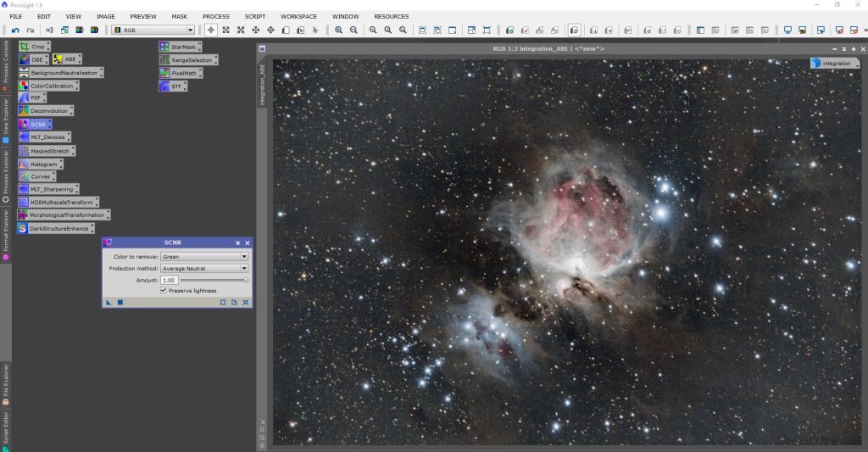Expand the Protection method dropdown
868x452 pixels.
tap(203, 268)
